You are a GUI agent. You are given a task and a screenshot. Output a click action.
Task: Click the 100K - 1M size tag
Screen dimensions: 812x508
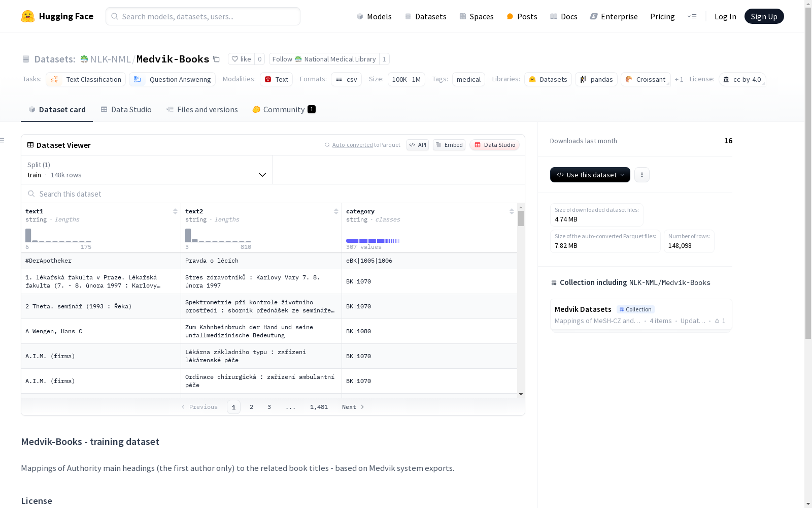coord(407,79)
